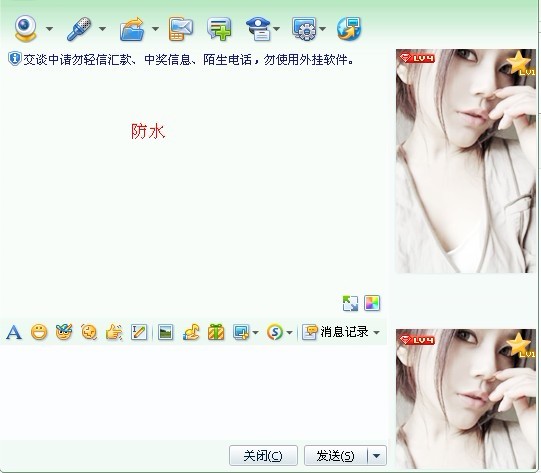This screenshot has width=541, height=473.
Task: Send a gift using gift box icon
Action: pos(216,333)
